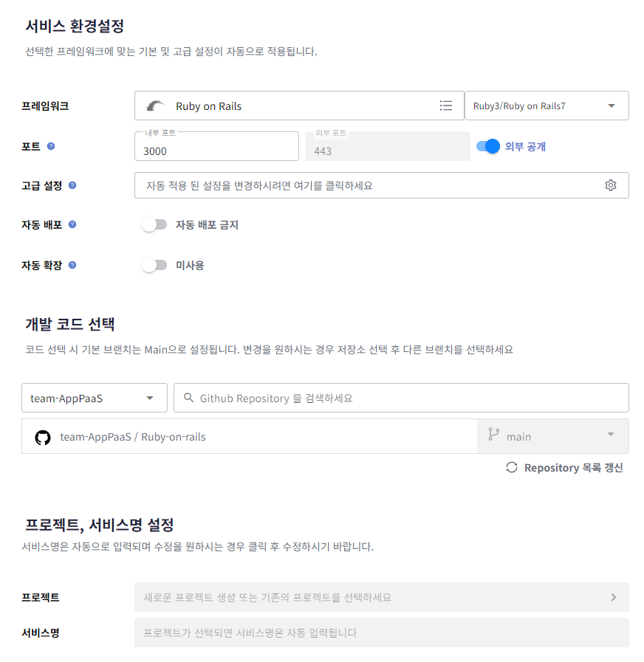644x662 pixels.
Task: Click the help icon beside 자동 확장
Action: click(72, 265)
